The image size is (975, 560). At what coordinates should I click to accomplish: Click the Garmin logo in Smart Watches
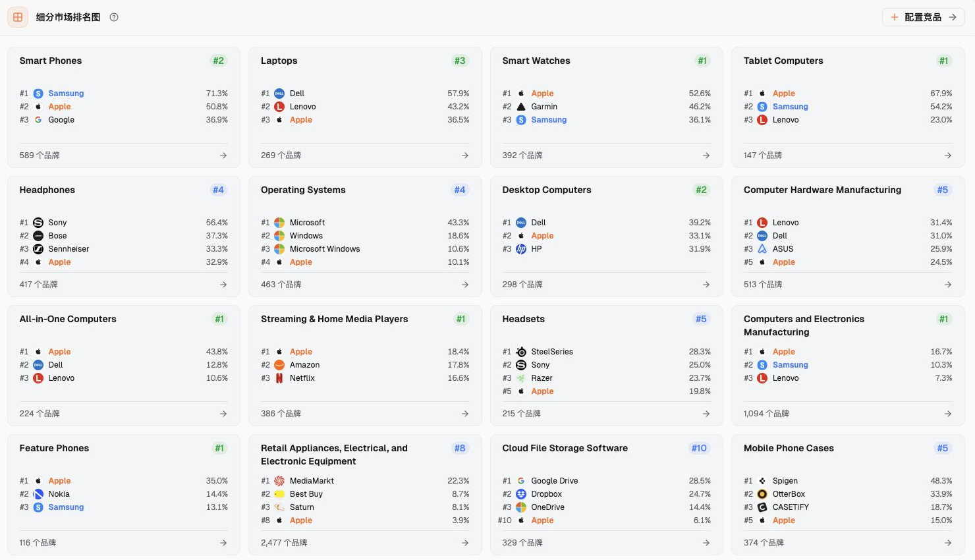pyautogui.click(x=521, y=107)
